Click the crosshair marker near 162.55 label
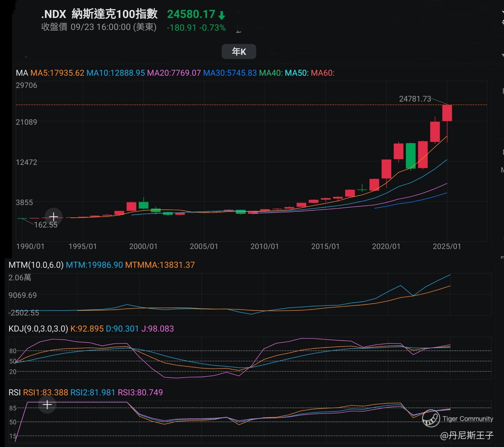Viewport: 504px width, 447px height. tap(53, 217)
